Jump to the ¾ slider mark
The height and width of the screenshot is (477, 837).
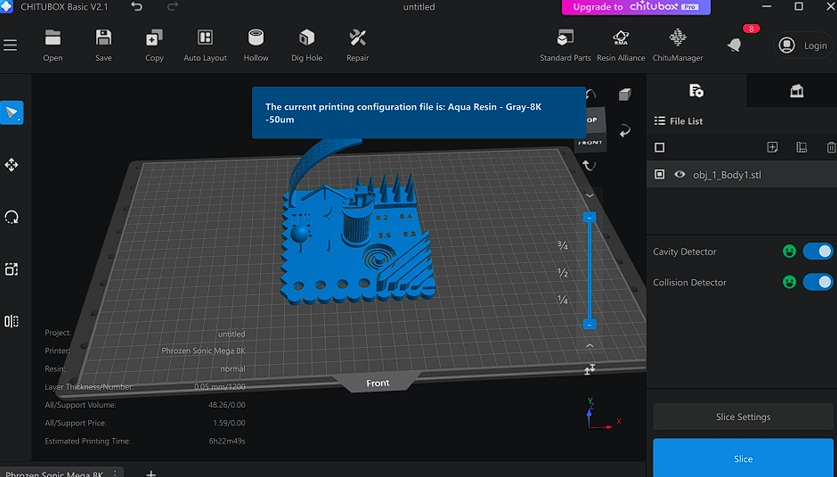coord(563,245)
